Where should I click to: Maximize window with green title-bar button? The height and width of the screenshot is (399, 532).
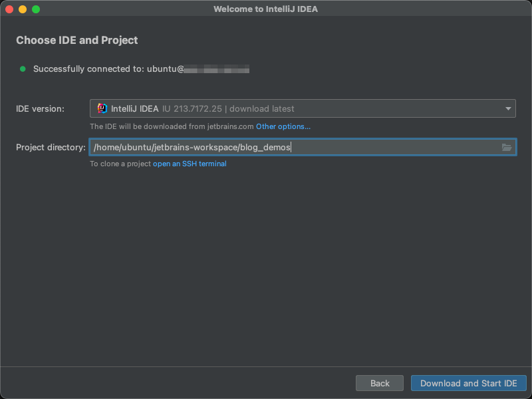pyautogui.click(x=36, y=9)
